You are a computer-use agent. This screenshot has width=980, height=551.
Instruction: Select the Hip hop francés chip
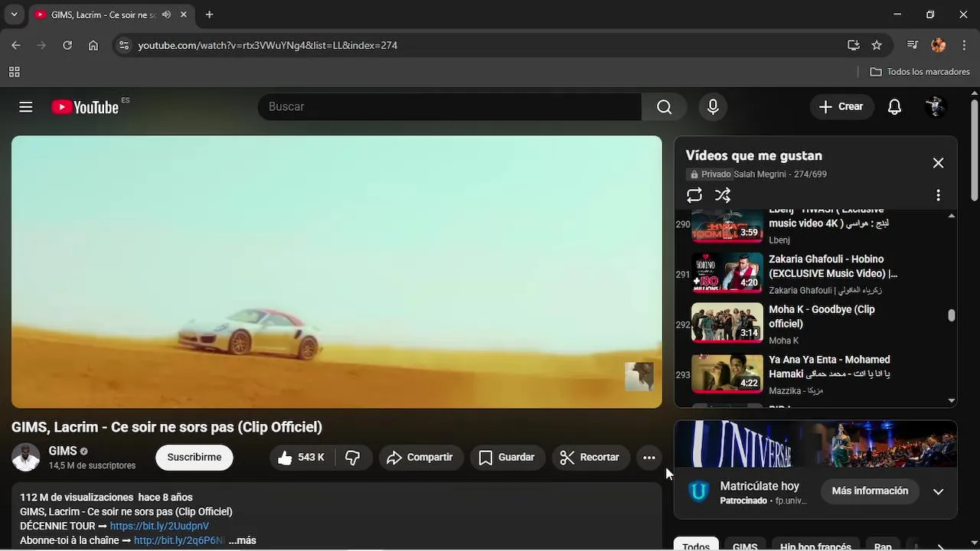coord(815,545)
